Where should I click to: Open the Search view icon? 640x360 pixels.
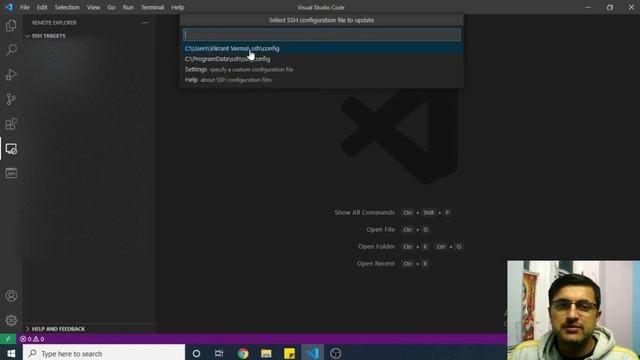tap(11, 50)
